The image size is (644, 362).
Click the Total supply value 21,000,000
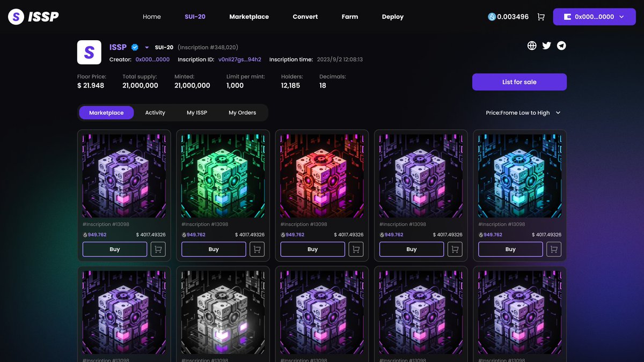(x=140, y=85)
